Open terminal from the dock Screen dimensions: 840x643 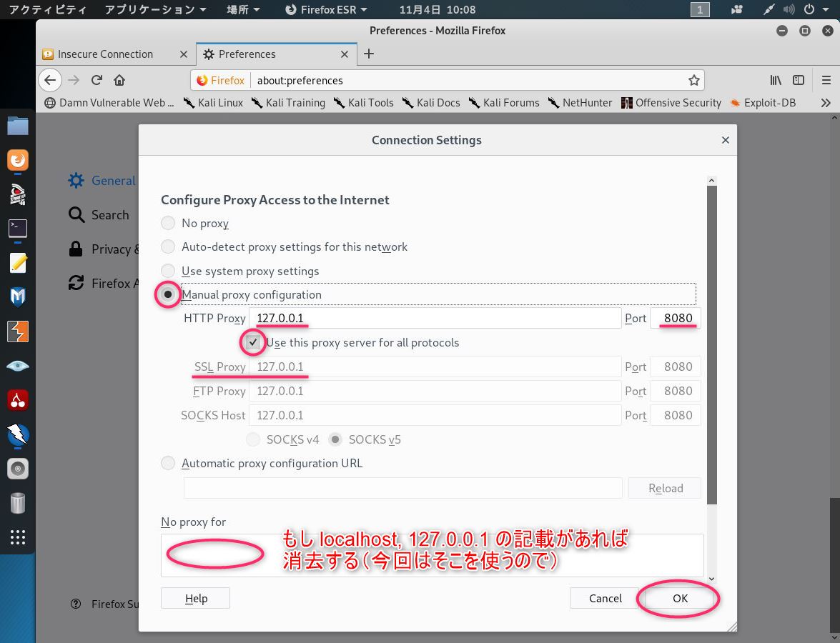(x=18, y=229)
